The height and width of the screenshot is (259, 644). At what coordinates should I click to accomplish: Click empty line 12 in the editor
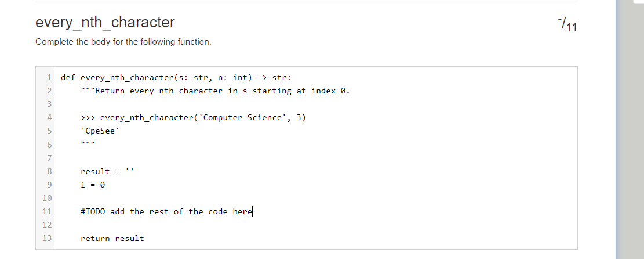pos(315,225)
